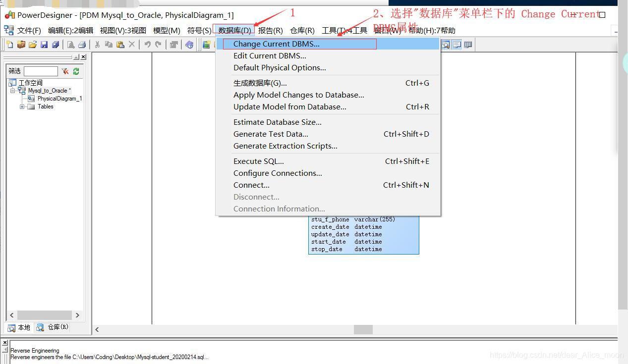Click the Print icon in the toolbar

tap(82, 44)
